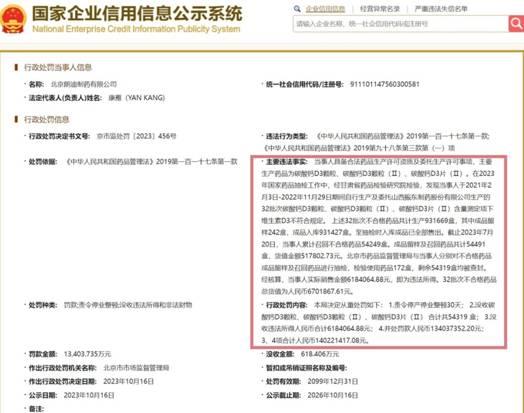Click the 公示日期 value 2023年10月16日
524x413 pixels.
(89, 395)
